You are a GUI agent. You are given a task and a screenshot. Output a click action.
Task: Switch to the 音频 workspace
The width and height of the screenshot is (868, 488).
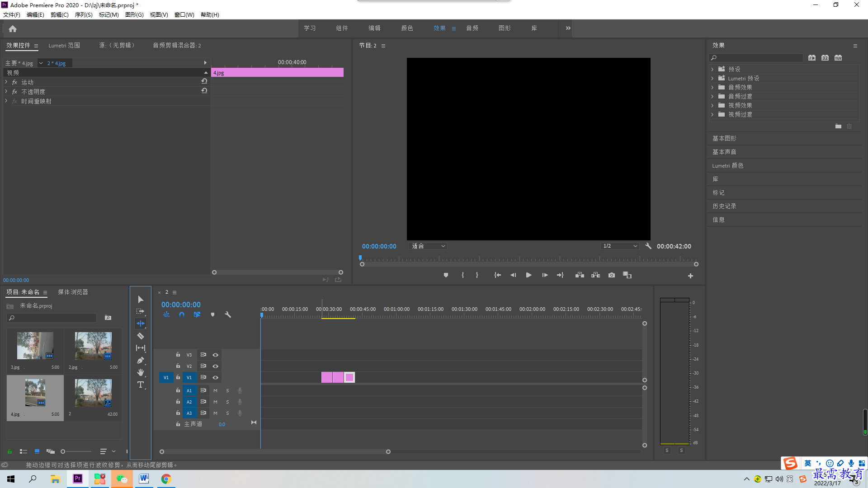tap(472, 28)
